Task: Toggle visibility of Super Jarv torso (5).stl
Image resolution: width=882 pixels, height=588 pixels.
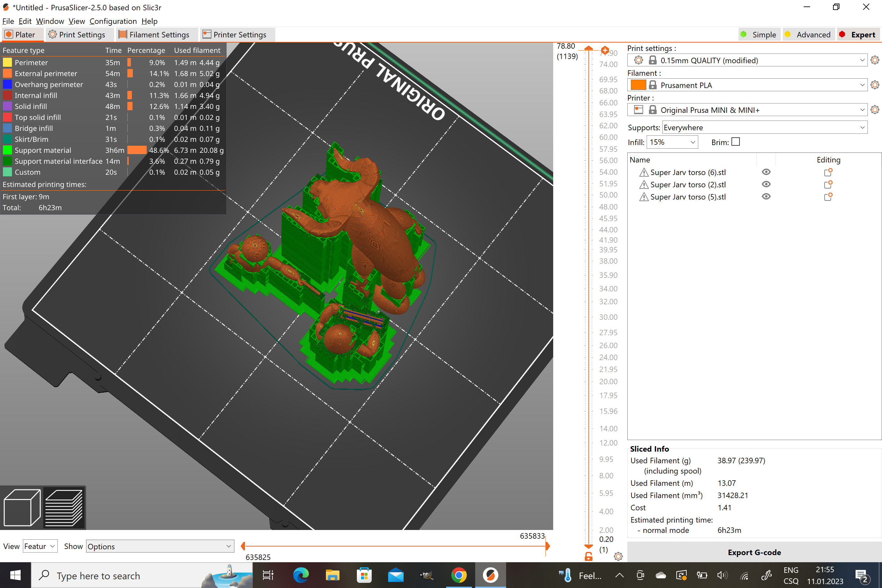Action: pyautogui.click(x=766, y=197)
